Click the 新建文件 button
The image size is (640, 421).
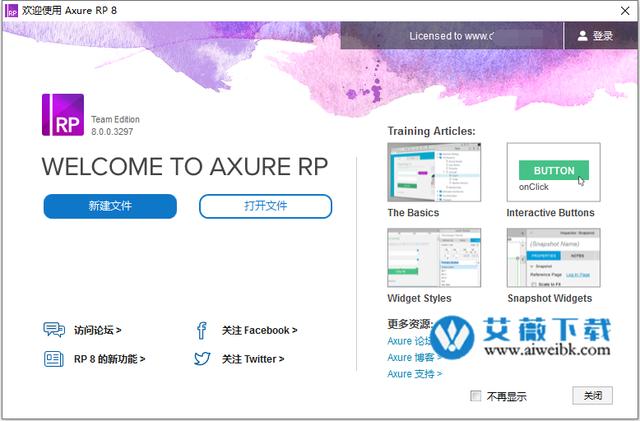(x=110, y=206)
